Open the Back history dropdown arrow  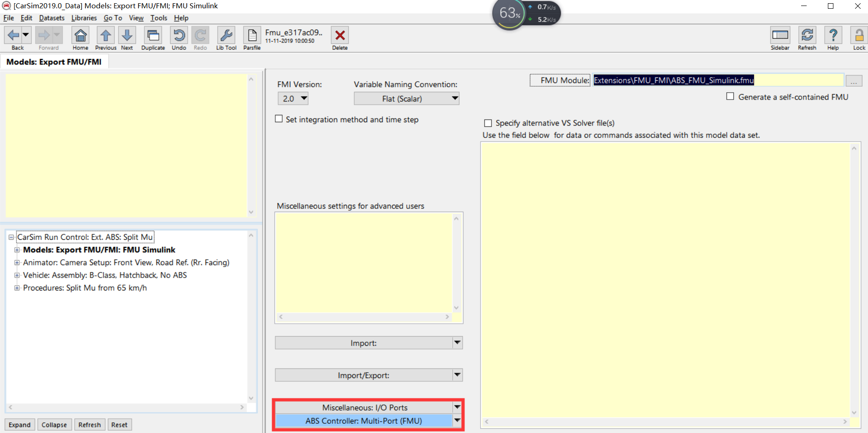pos(26,35)
